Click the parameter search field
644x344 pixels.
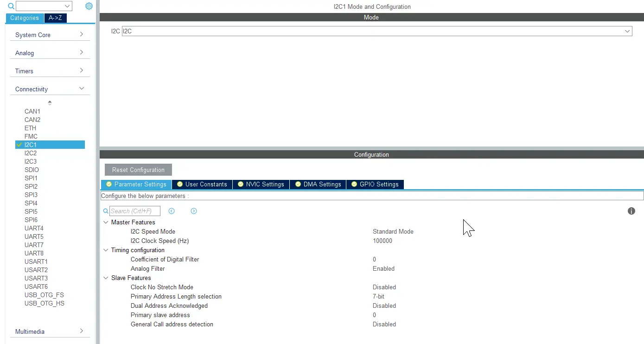click(134, 211)
